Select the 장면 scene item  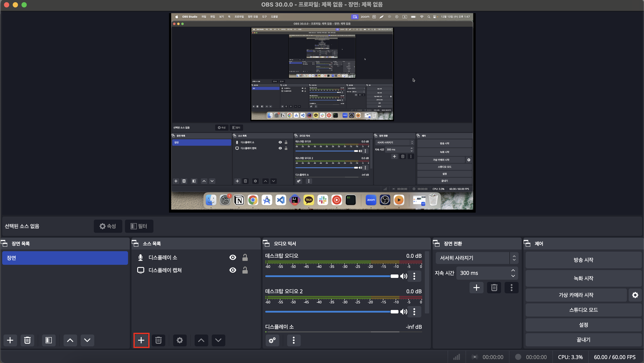(x=65, y=258)
